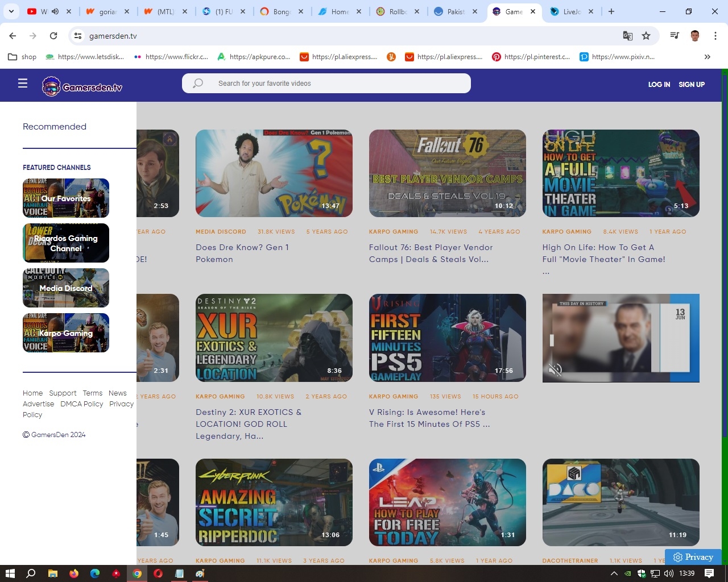The image size is (728, 582).
Task: Open the Terms footer link
Action: coord(93,393)
